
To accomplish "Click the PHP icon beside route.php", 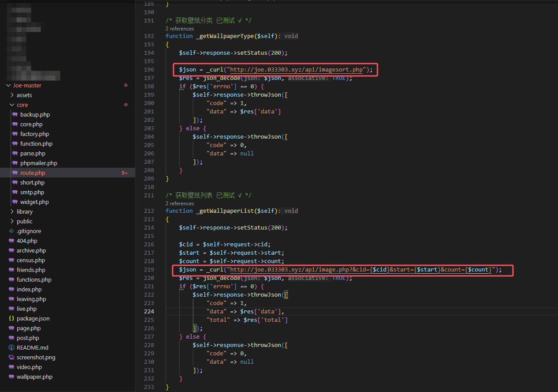I will click(15, 173).
